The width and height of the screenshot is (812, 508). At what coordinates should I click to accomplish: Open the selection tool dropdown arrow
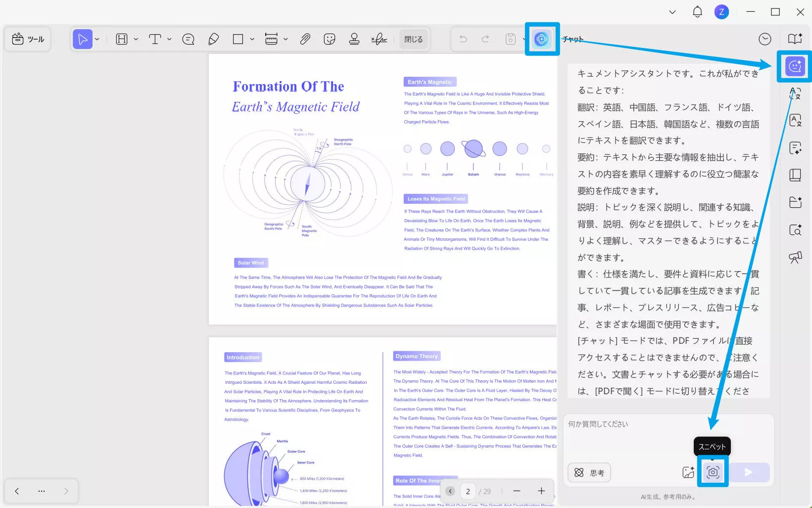tap(97, 39)
